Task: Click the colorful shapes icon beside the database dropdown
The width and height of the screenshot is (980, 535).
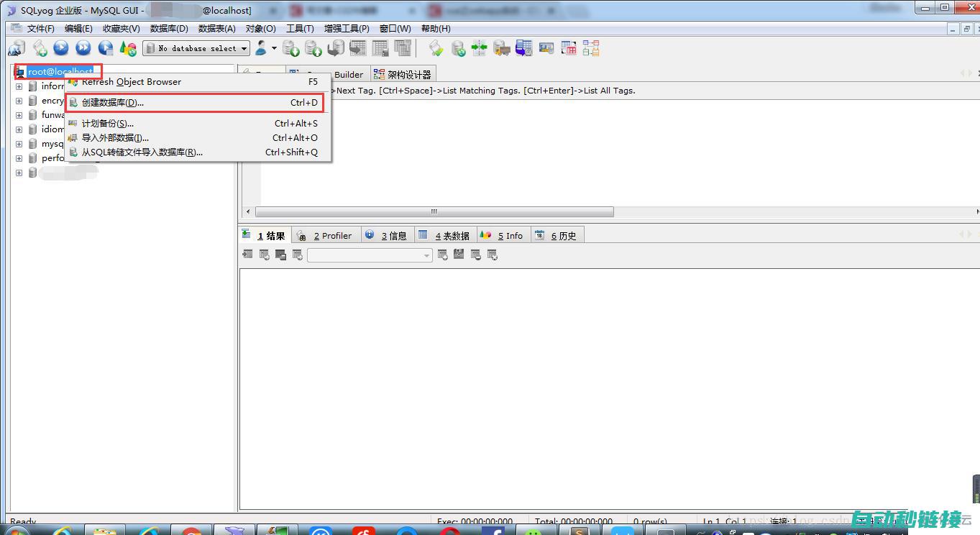Action: click(128, 48)
